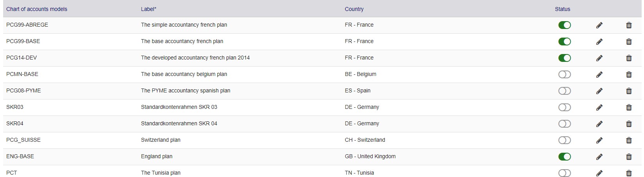Sort by the Label column header

click(x=148, y=9)
